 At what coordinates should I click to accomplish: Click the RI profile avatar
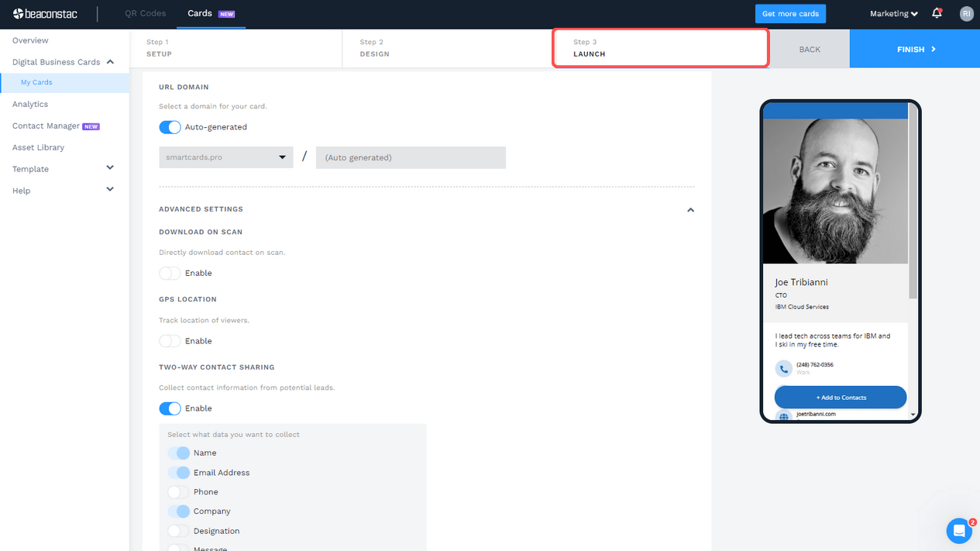pyautogui.click(x=966, y=13)
